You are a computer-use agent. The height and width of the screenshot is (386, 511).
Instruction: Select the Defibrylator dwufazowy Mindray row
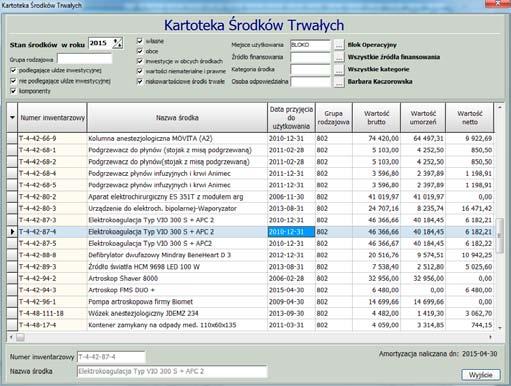point(250,255)
